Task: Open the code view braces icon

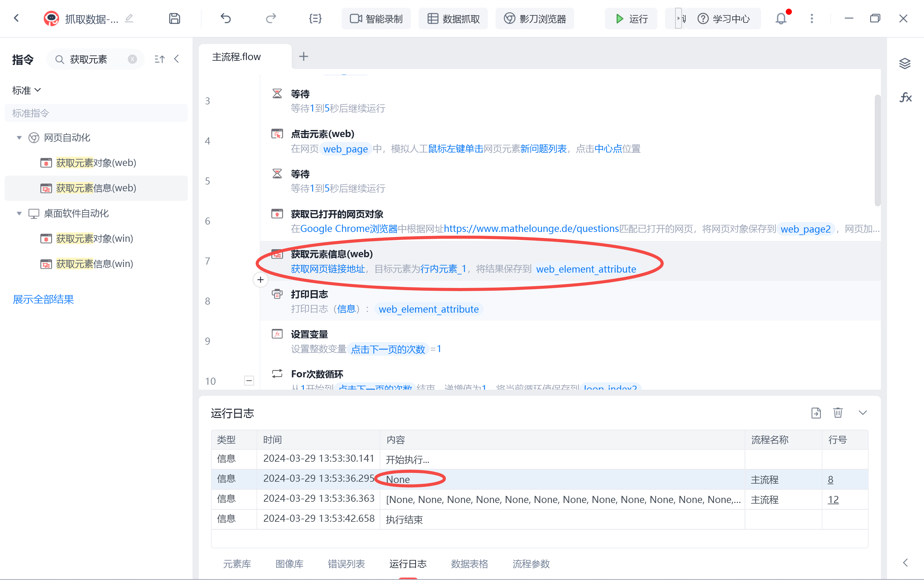Action: pyautogui.click(x=315, y=18)
